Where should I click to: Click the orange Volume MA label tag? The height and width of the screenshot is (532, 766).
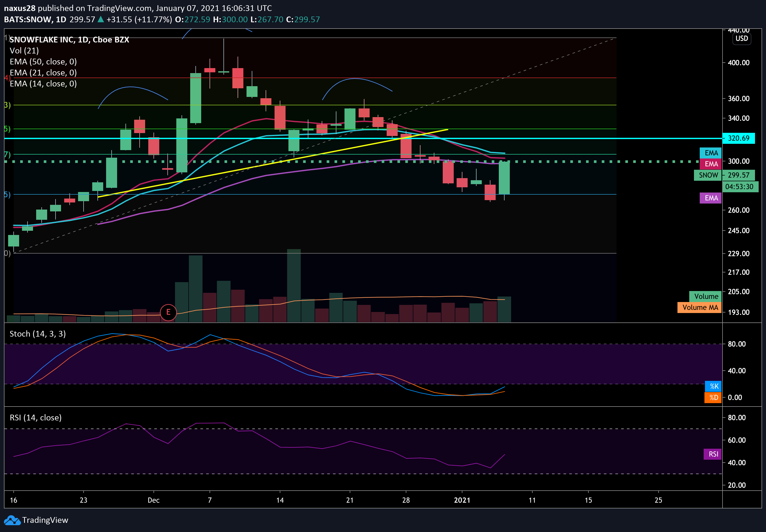click(700, 307)
